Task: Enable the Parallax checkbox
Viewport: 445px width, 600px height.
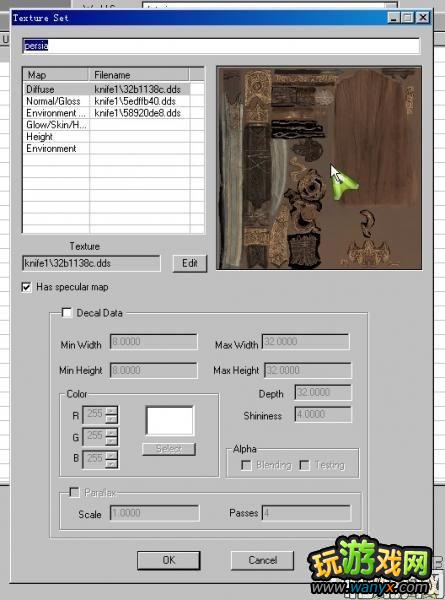Action: [74, 492]
